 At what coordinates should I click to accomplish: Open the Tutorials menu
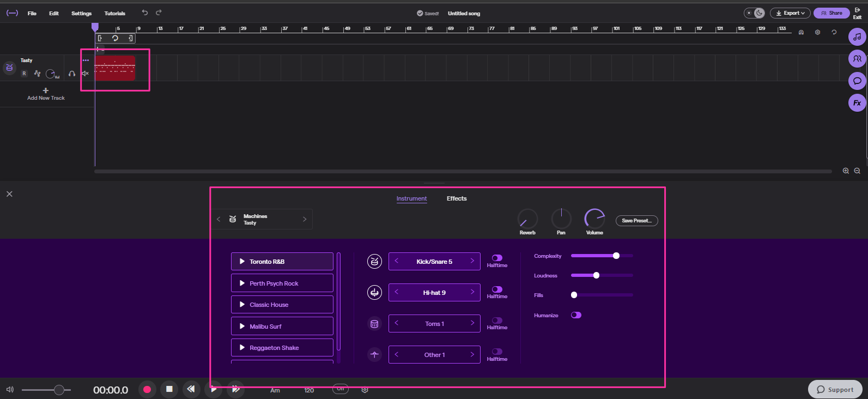pos(115,13)
